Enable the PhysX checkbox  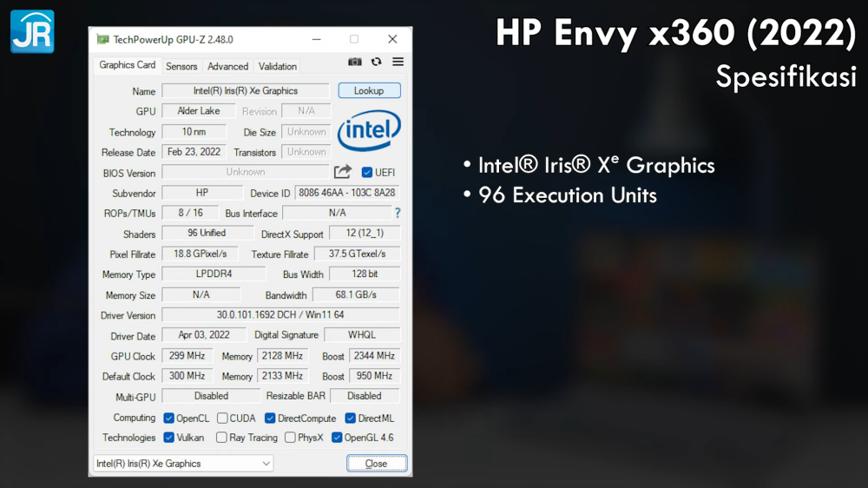(290, 438)
